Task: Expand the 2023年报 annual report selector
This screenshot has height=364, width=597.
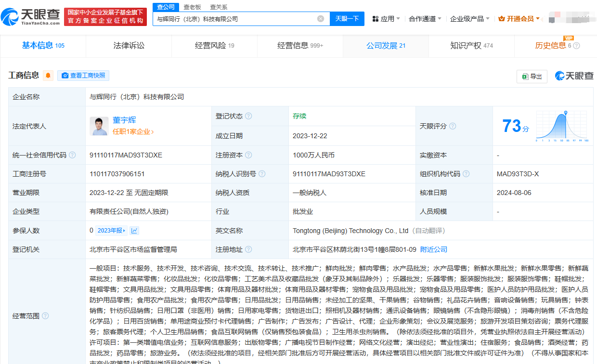Action: (112, 231)
